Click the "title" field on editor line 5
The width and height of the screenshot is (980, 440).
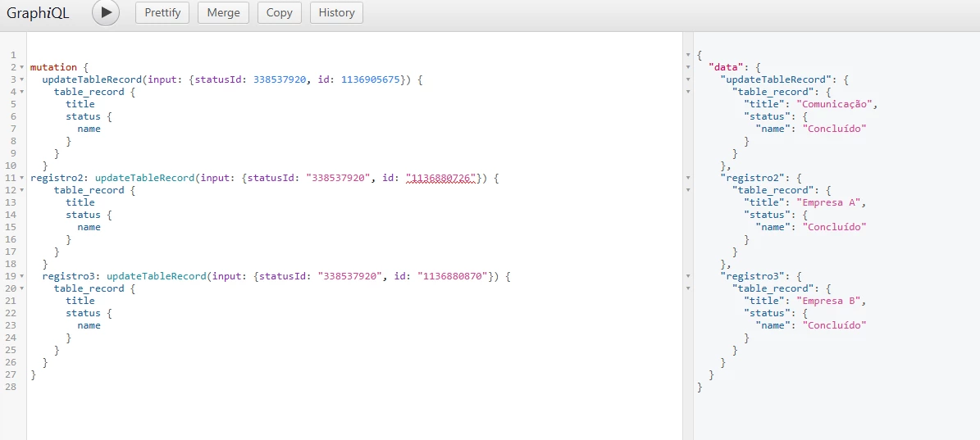[80, 104]
